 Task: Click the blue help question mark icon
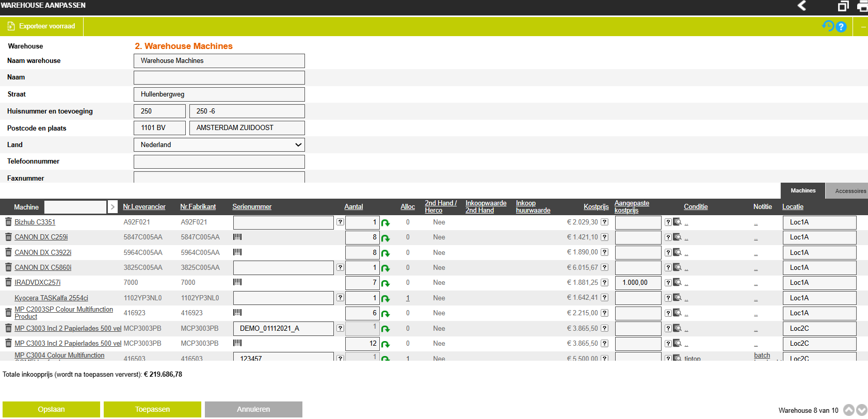[841, 27]
